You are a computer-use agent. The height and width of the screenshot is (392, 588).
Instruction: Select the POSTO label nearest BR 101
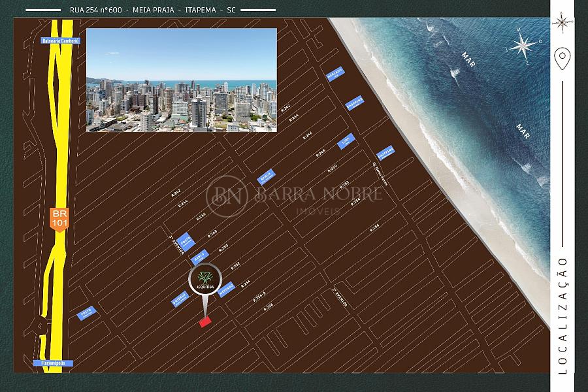(87, 312)
